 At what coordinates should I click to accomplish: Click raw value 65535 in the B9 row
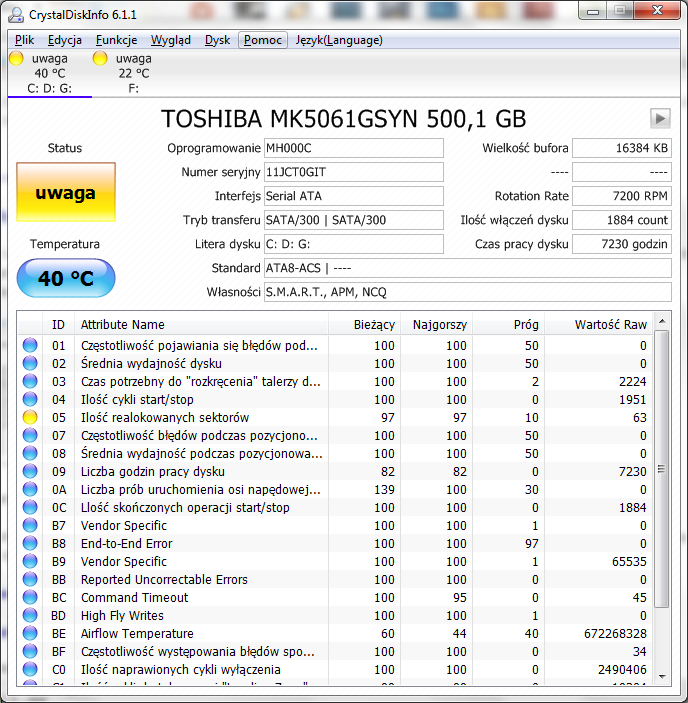tap(629, 561)
